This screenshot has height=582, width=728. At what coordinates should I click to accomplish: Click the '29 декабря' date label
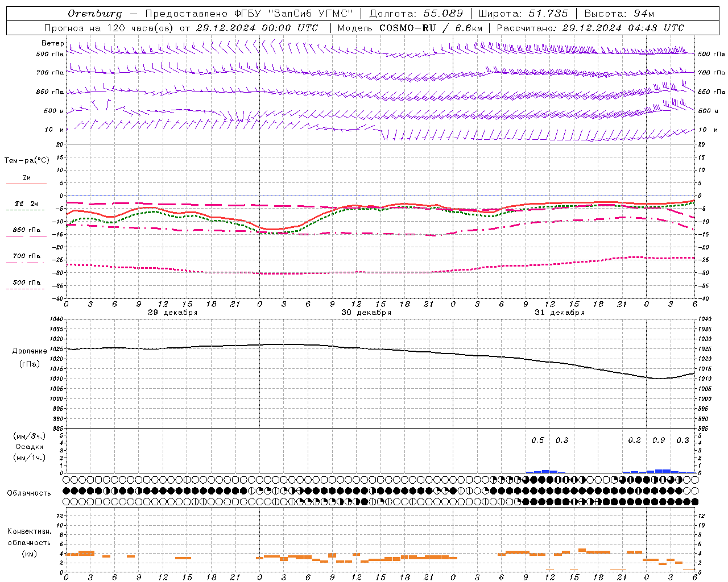coord(173,313)
